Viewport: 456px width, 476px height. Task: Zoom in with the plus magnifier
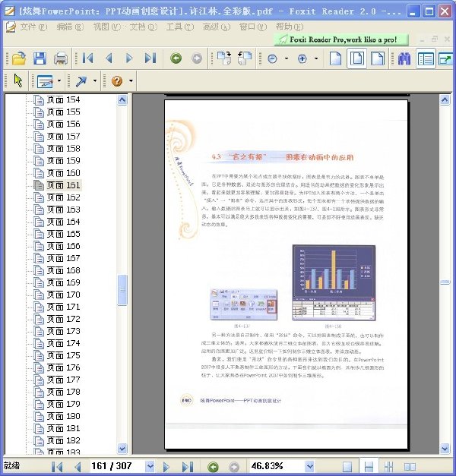(x=302, y=58)
